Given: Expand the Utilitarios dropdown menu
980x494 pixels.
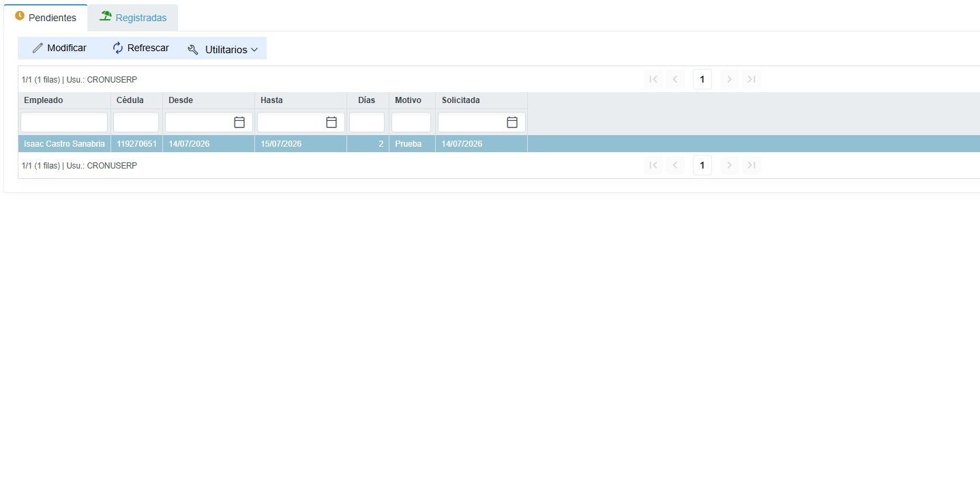Looking at the screenshot, I should pyautogui.click(x=222, y=49).
